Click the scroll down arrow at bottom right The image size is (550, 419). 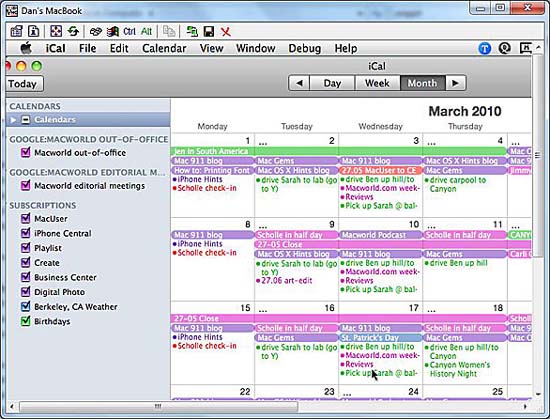point(538,394)
